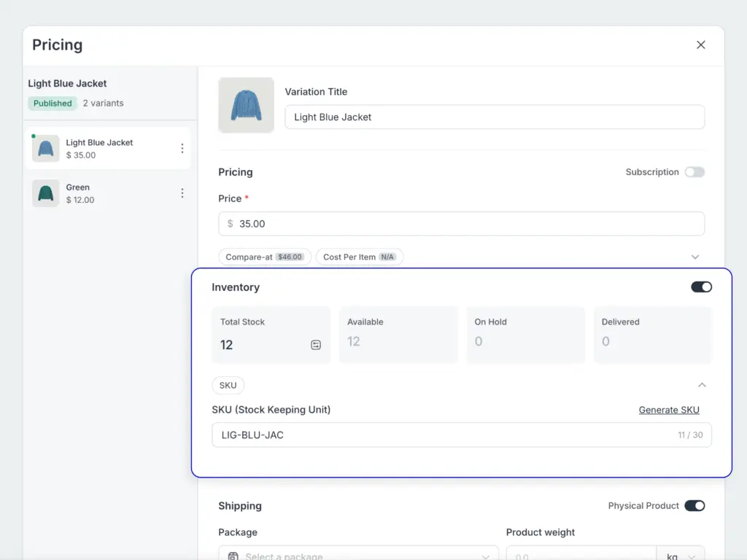
Task: Close the Pricing dialog
Action: [x=700, y=44]
